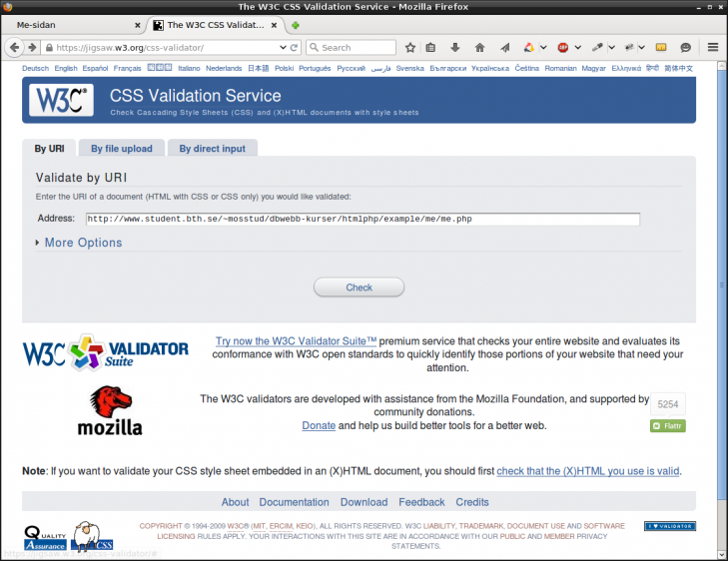Switch language to Polski

click(285, 68)
